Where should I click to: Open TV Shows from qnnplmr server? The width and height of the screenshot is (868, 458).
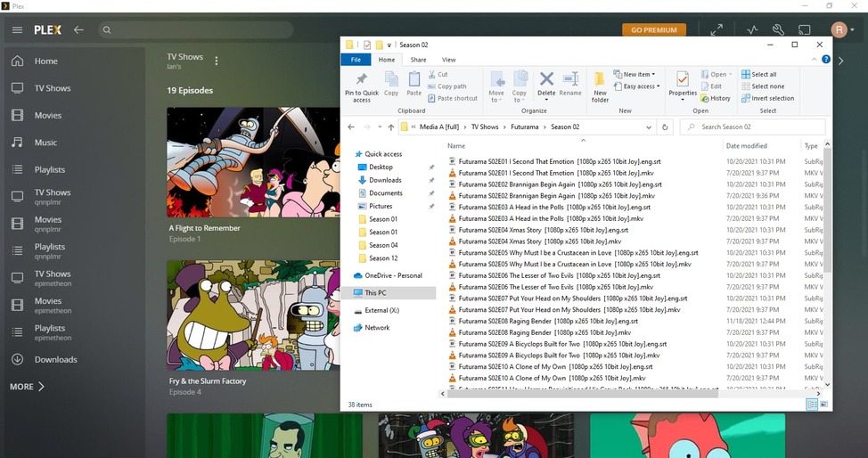tap(52, 197)
